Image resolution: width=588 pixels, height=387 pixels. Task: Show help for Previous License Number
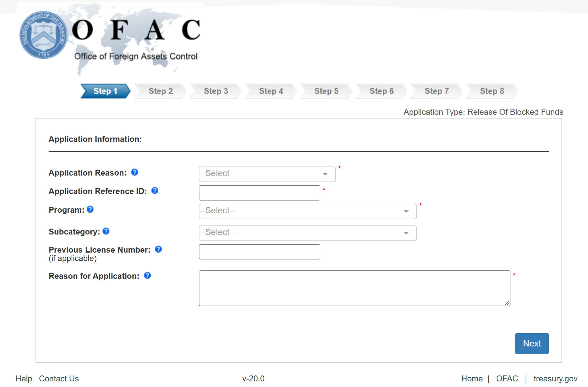(x=158, y=249)
